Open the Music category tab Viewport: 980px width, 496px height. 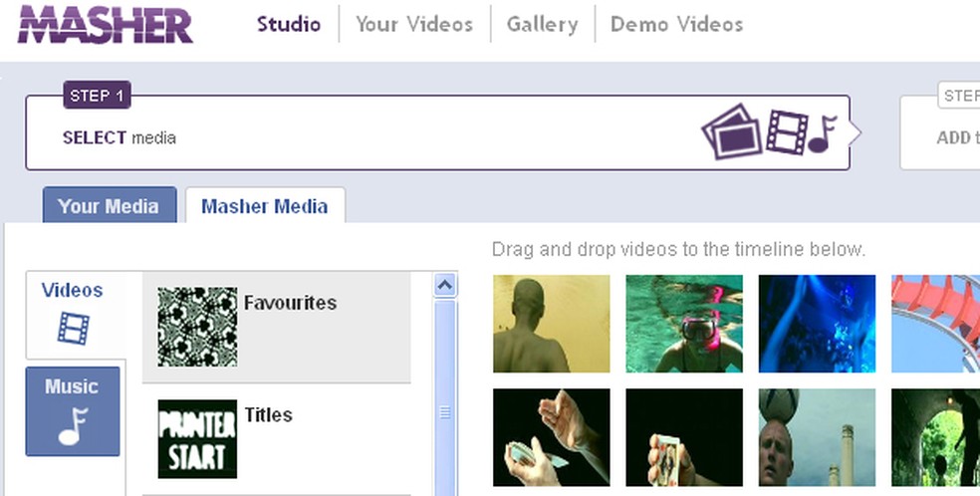tap(73, 411)
